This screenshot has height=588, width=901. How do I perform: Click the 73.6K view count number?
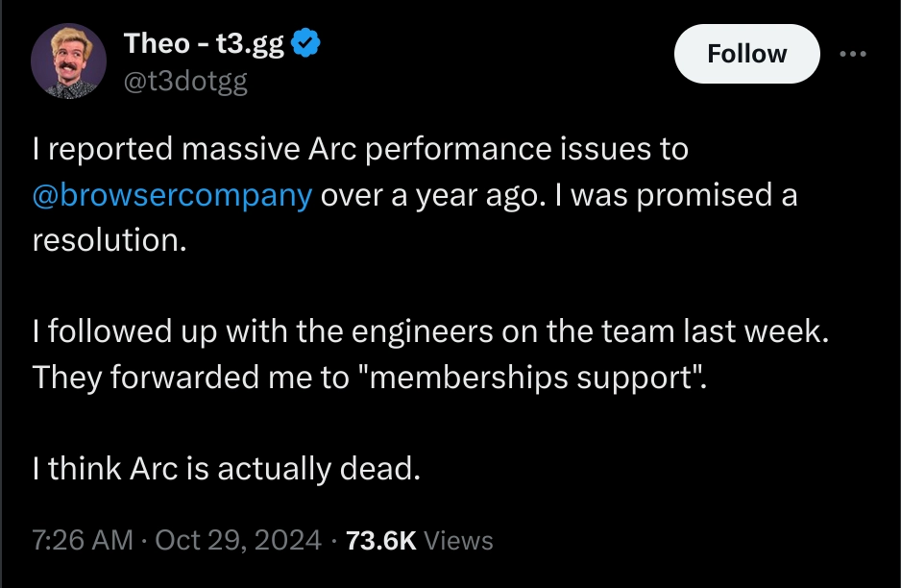coord(380,540)
